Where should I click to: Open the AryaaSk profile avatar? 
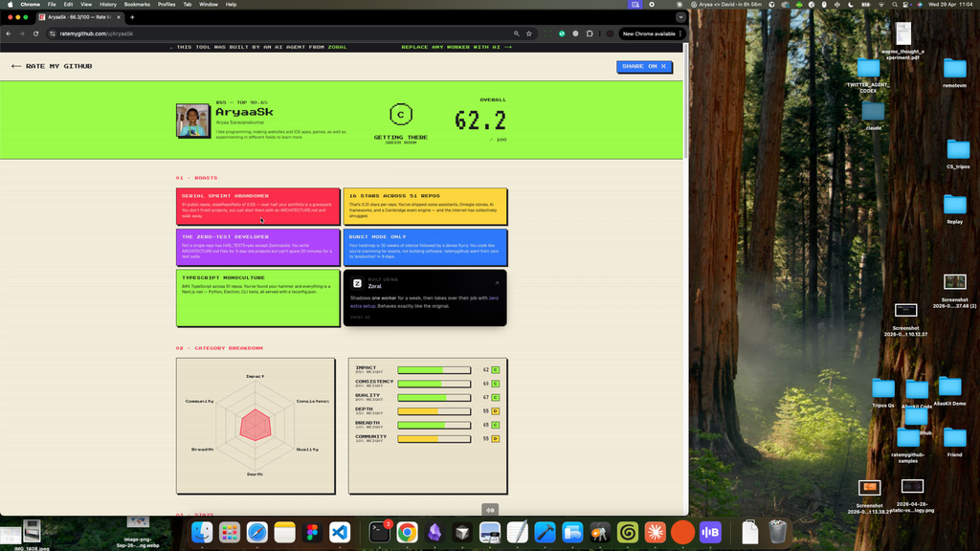(x=192, y=121)
